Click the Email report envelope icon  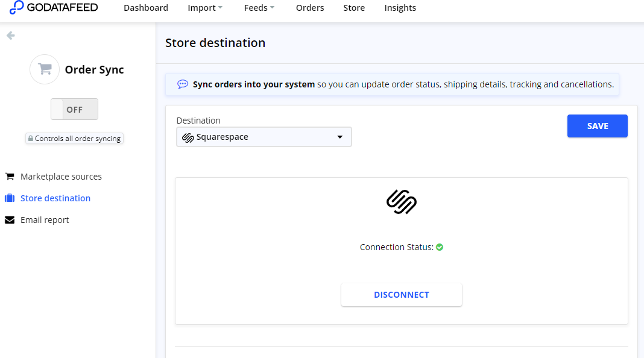(x=10, y=220)
